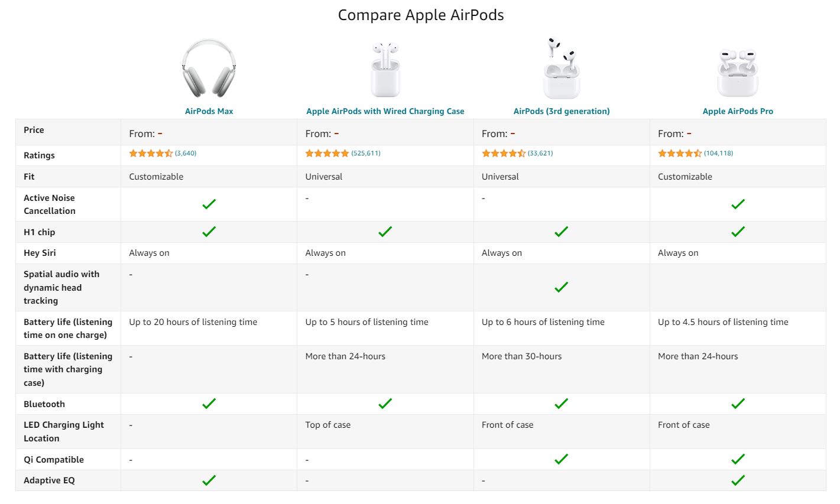Open the Apple AirPods Pro product link
The height and width of the screenshot is (504, 840).
(x=738, y=110)
